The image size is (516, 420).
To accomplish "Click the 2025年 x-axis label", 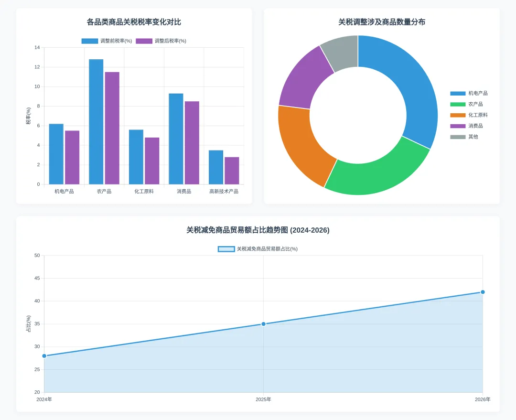I will 264,399.
